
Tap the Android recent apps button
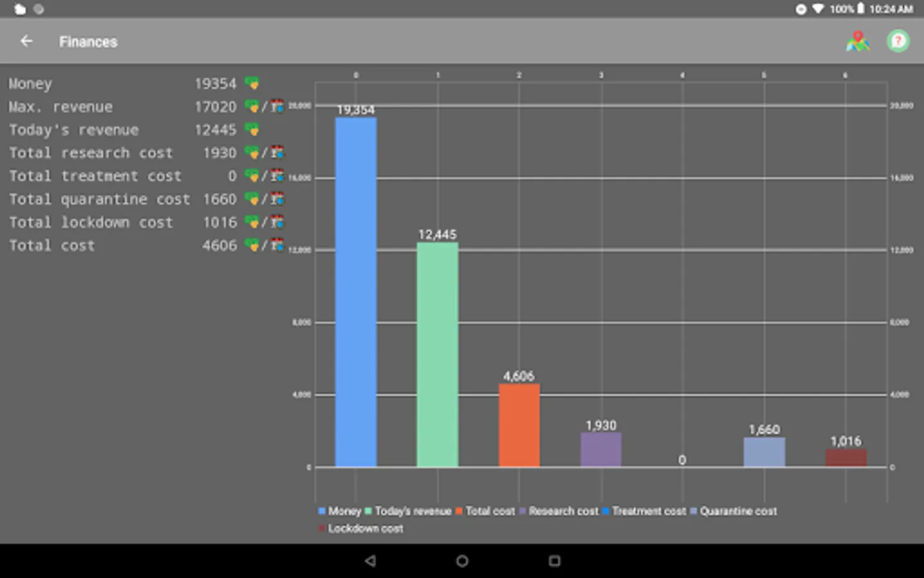[x=554, y=561]
